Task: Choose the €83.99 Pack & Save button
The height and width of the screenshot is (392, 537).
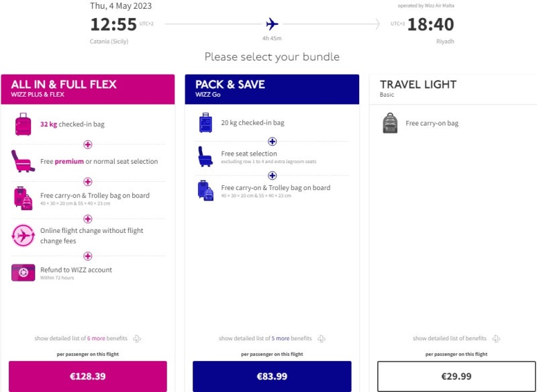Action: [272, 376]
